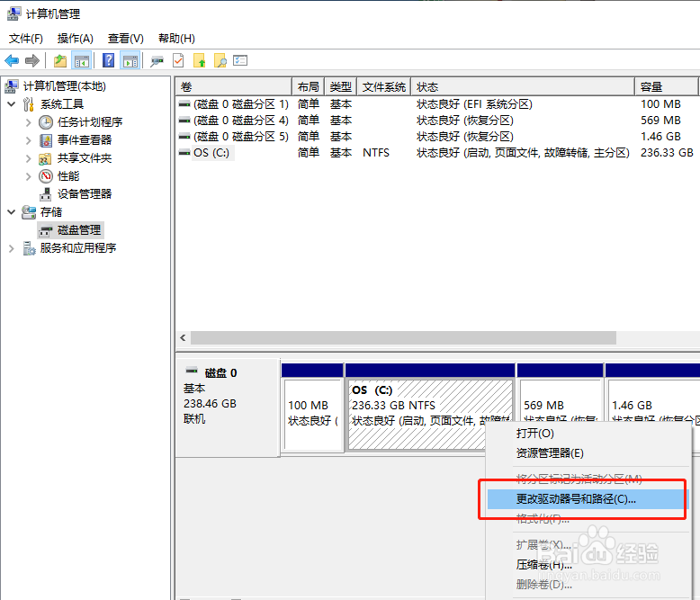Click the checkmark properties toolbar icon
700x600 pixels.
(178, 60)
